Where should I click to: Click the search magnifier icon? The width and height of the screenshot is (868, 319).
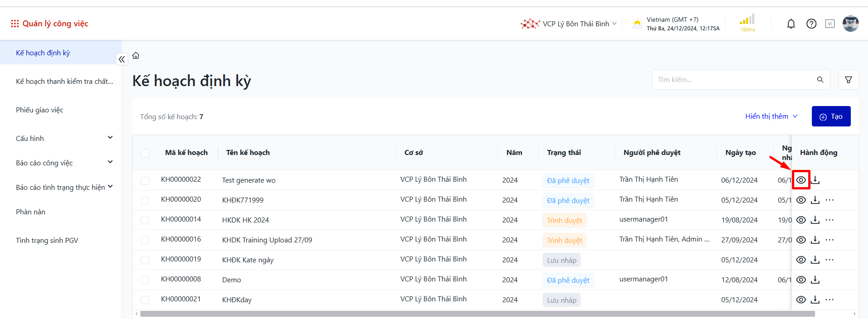pos(820,80)
